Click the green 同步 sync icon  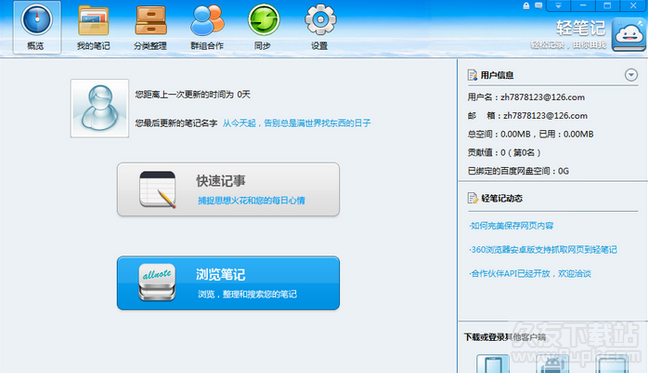pyautogui.click(x=264, y=20)
